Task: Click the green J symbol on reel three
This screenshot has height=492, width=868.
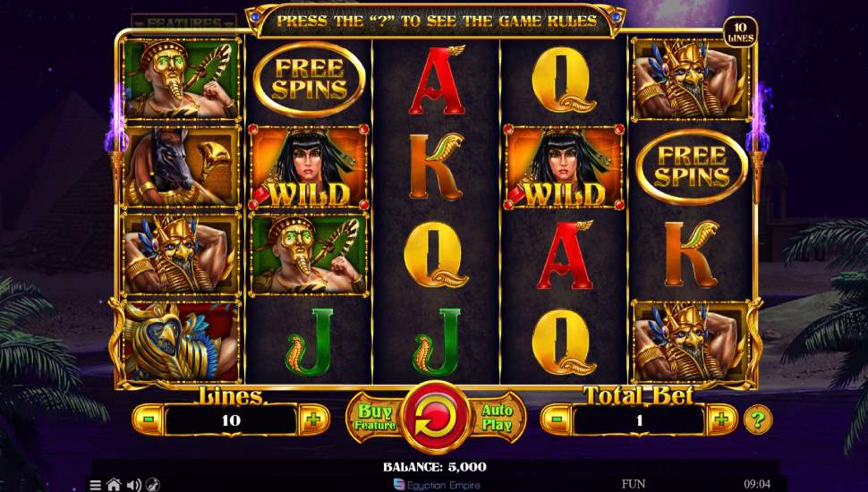Action: point(437,343)
